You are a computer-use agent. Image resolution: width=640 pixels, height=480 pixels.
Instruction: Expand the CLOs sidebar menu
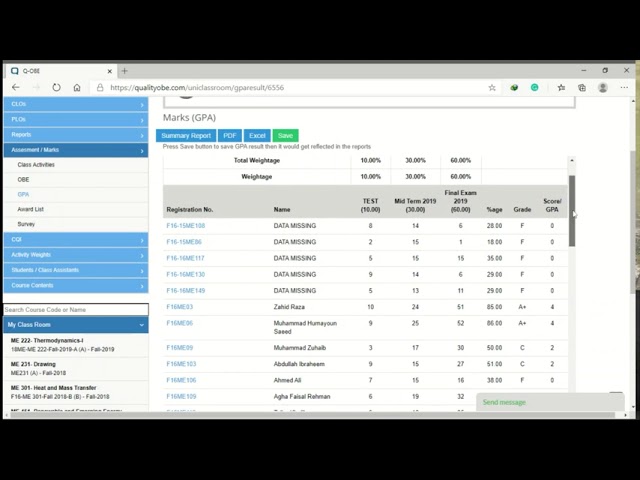pos(76,104)
